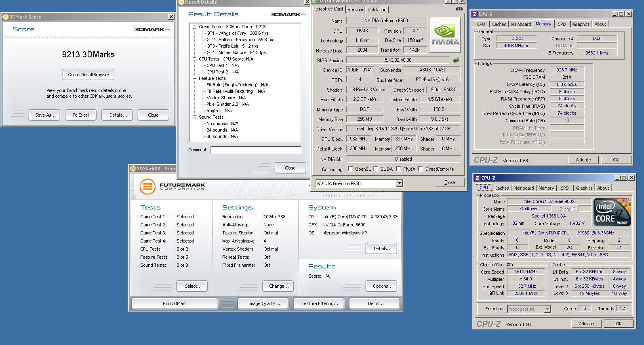Select the GT2 - Battle of Proxycon row
This screenshot has width=644, height=345.
click(240, 40)
